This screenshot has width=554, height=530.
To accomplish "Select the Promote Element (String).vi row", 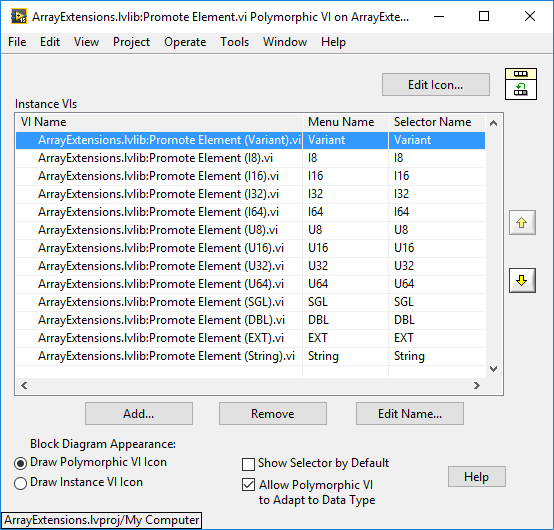I will (x=250, y=356).
